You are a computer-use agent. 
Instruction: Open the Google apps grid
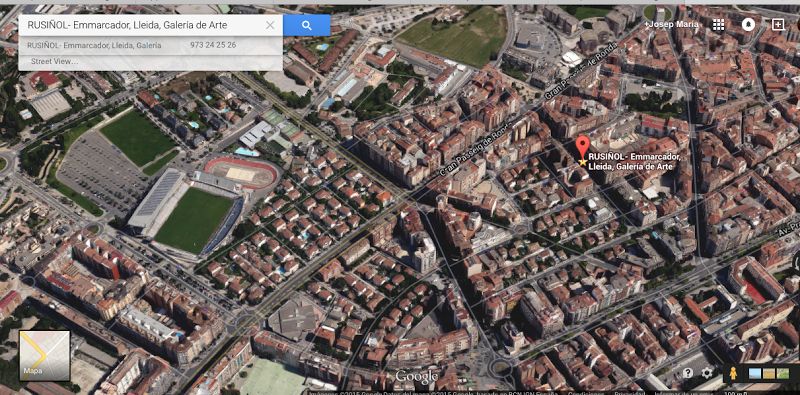[718, 25]
